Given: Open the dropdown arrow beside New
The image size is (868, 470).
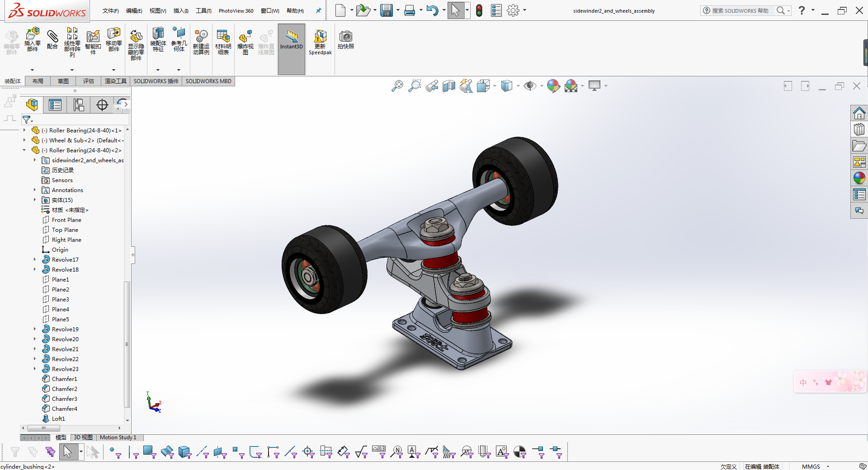Looking at the screenshot, I should (x=352, y=10).
